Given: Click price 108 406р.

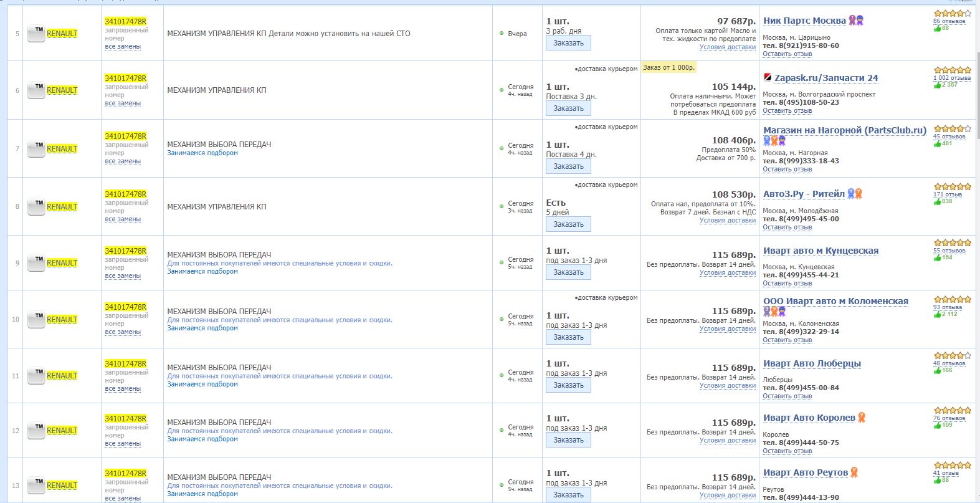Looking at the screenshot, I should (733, 140).
